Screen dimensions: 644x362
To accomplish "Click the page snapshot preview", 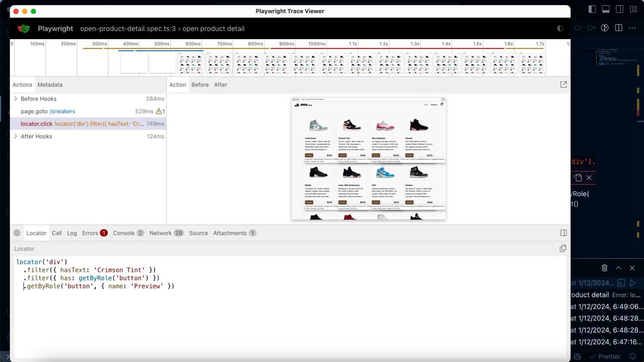I will [368, 158].
